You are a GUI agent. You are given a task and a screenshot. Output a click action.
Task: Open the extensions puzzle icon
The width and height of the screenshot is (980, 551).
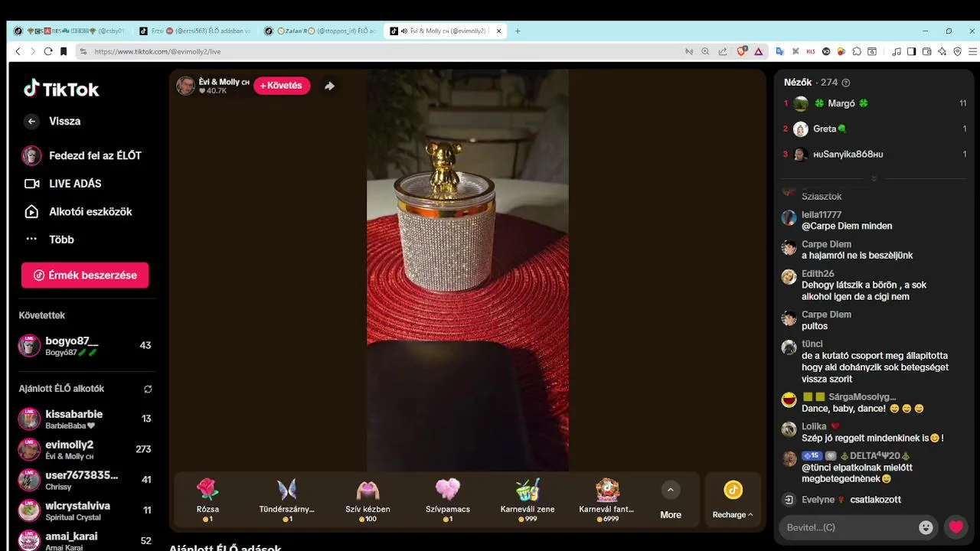click(857, 51)
